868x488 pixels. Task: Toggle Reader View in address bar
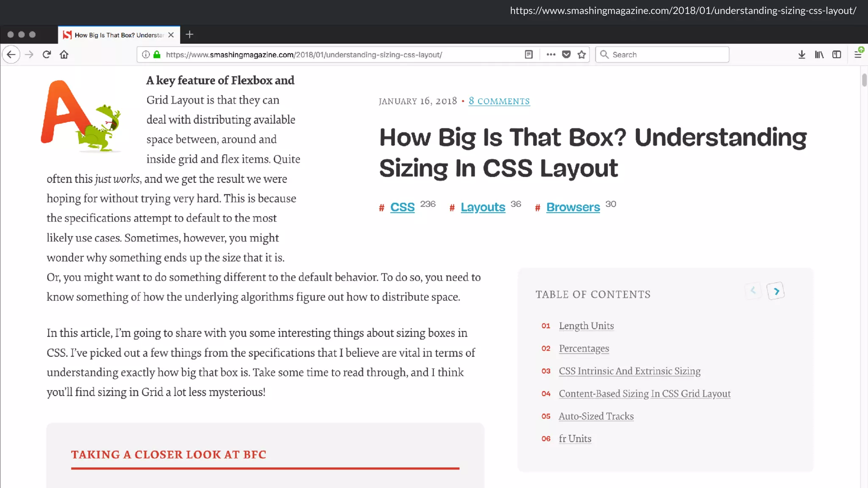coord(529,55)
